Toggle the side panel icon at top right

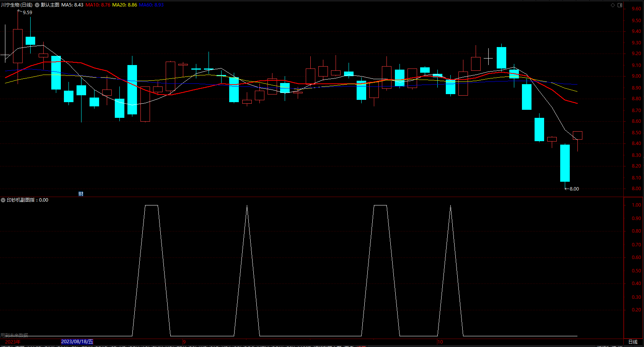[620, 5]
